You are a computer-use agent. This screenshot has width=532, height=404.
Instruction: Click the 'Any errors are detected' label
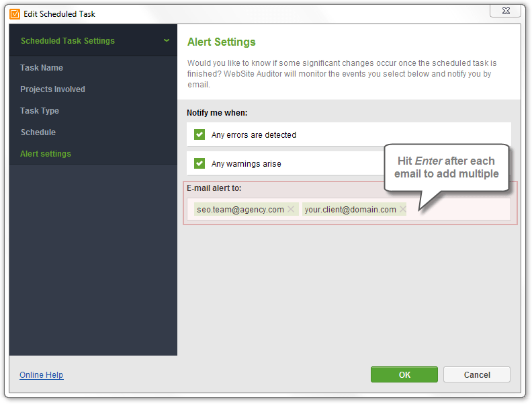click(x=254, y=135)
